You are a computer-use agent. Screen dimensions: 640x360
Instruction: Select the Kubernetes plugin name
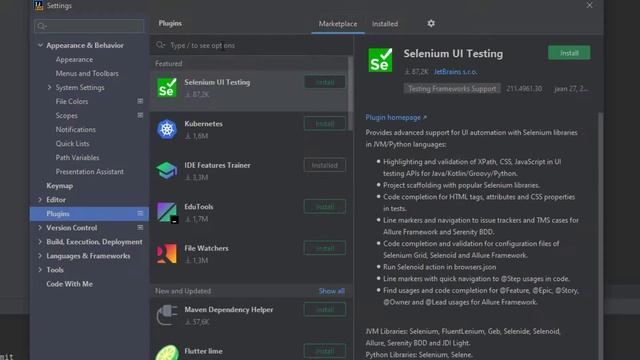tap(203, 124)
